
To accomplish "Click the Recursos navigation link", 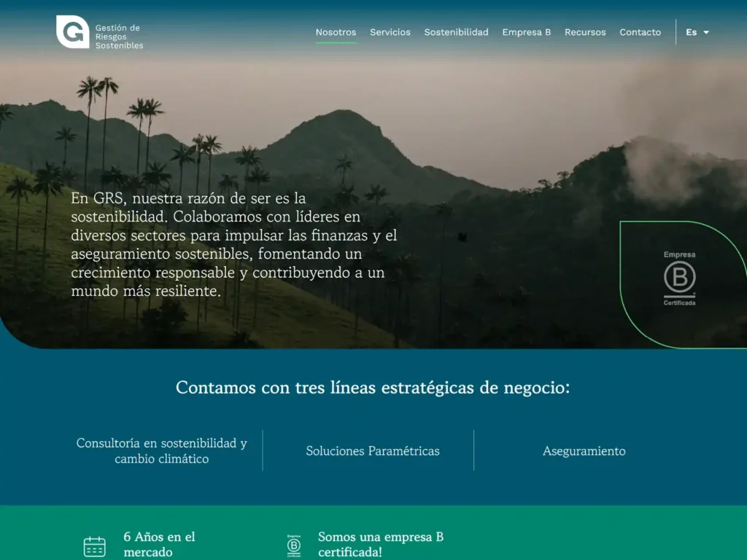I will (585, 32).
